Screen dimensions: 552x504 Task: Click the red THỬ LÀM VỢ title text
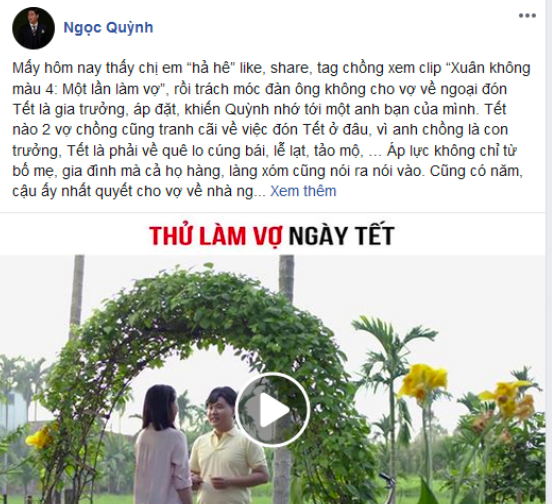[x=215, y=235]
